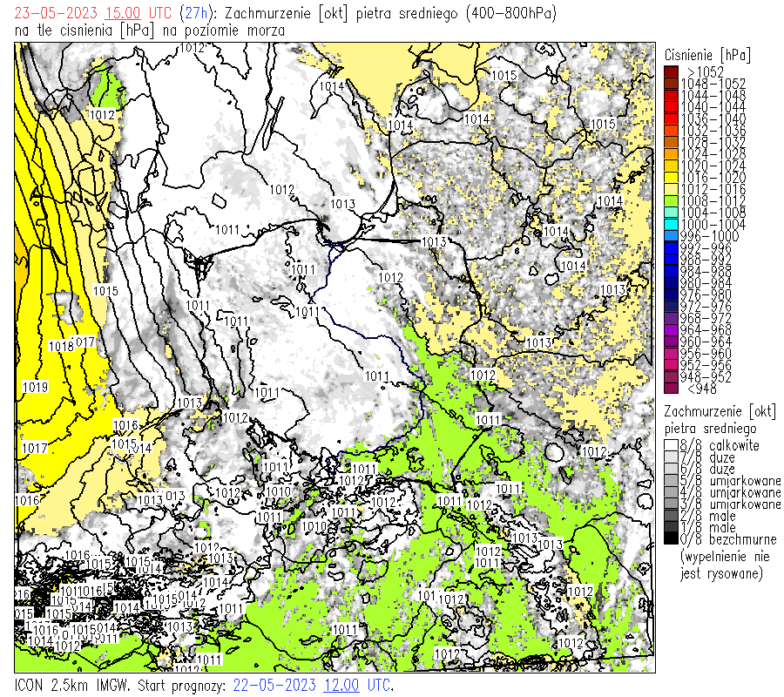Click the 1016-1020 hPa yellow swatch

(671, 178)
